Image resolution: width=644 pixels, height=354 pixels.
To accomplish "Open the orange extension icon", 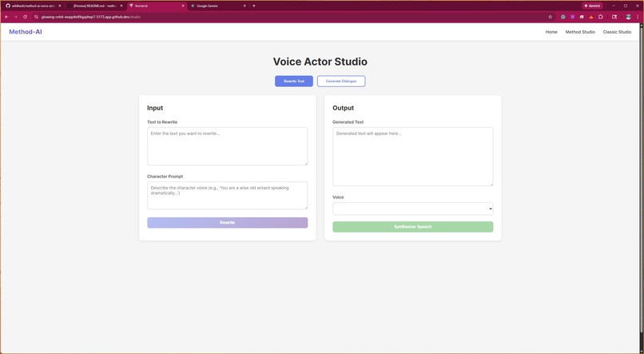I will (591, 17).
